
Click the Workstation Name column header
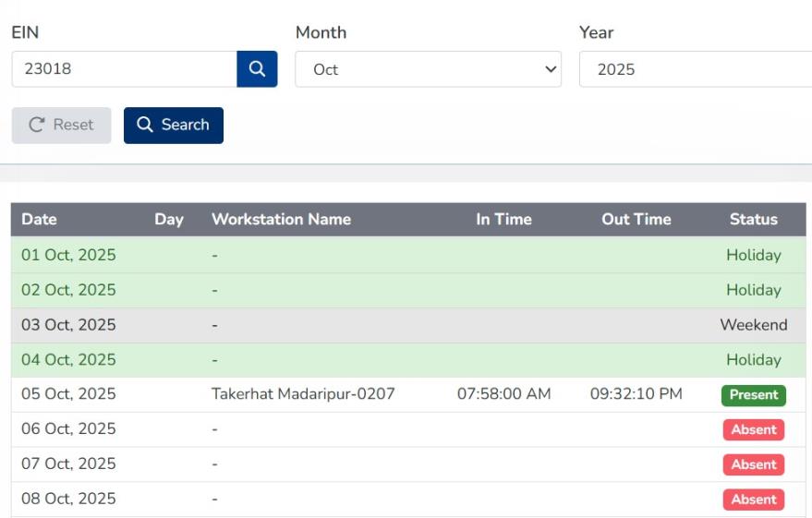coord(281,220)
